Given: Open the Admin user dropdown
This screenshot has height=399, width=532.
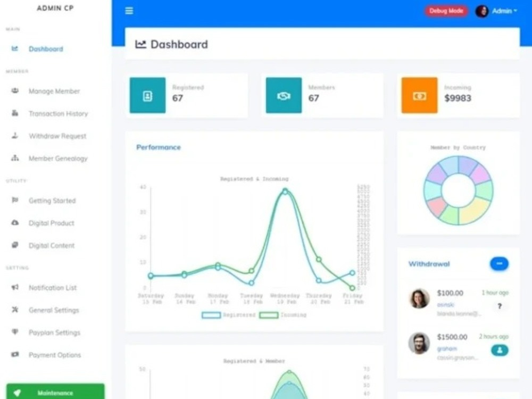Looking at the screenshot, I should [x=504, y=11].
